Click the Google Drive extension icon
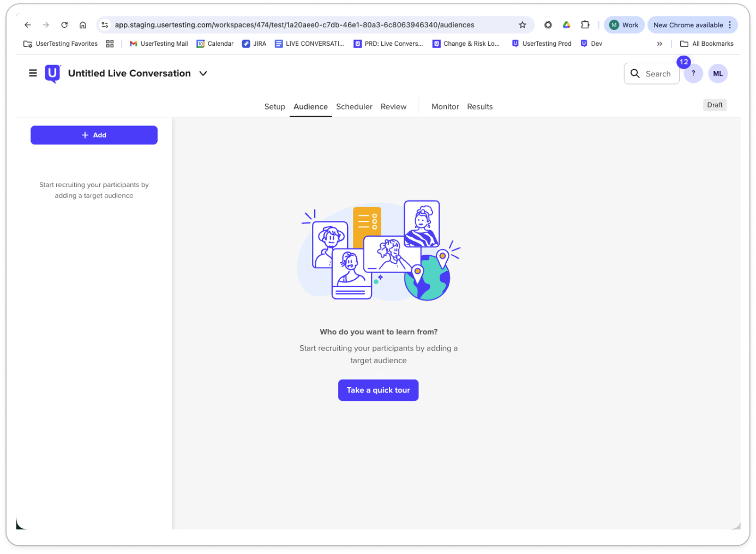The width and height of the screenshot is (756, 554). pos(567,25)
